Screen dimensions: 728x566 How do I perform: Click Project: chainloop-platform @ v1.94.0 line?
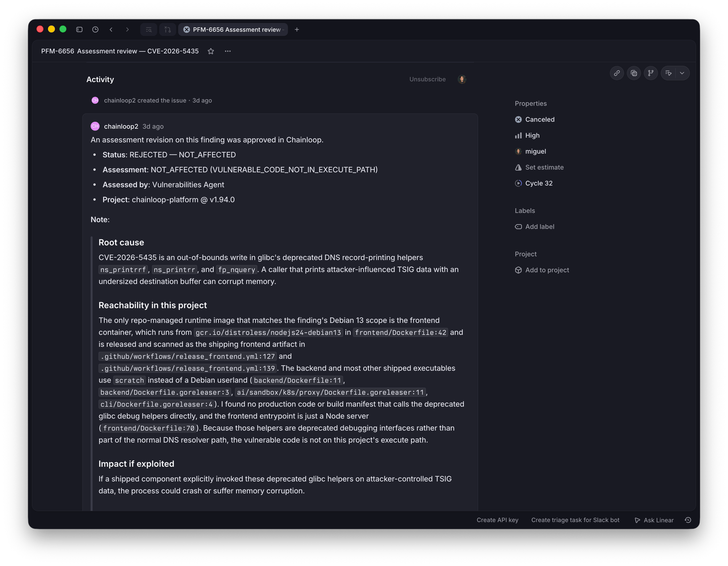pos(169,200)
